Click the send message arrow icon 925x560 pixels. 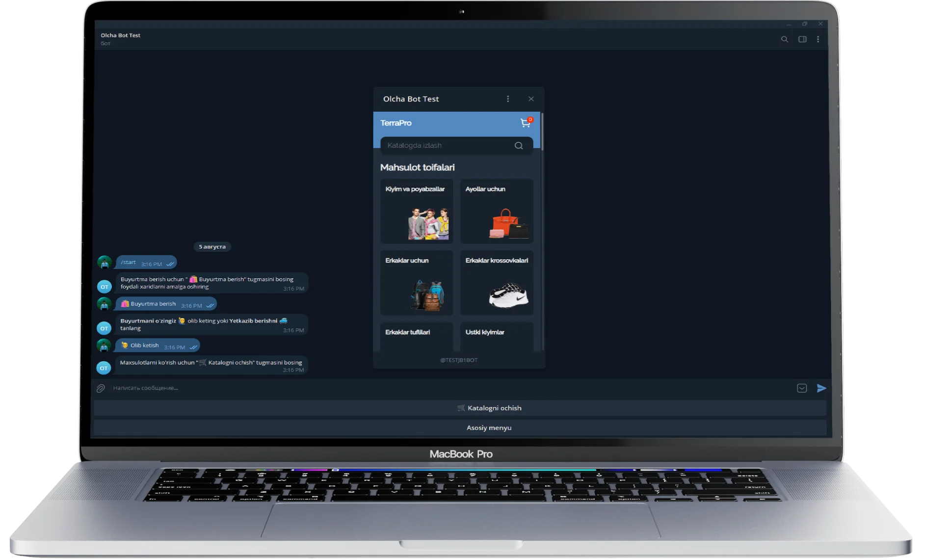pyautogui.click(x=821, y=388)
